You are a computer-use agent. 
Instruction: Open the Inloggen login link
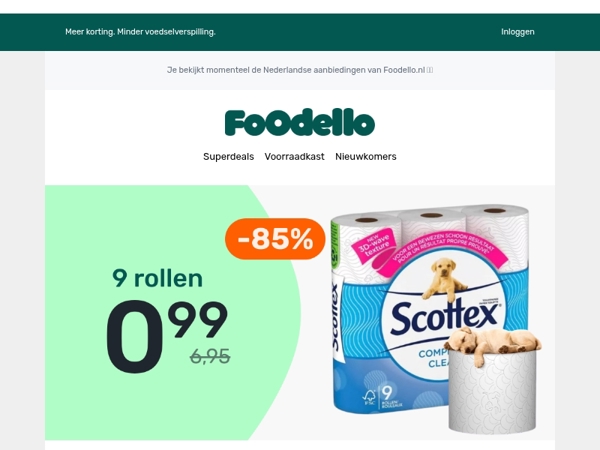coord(517,32)
